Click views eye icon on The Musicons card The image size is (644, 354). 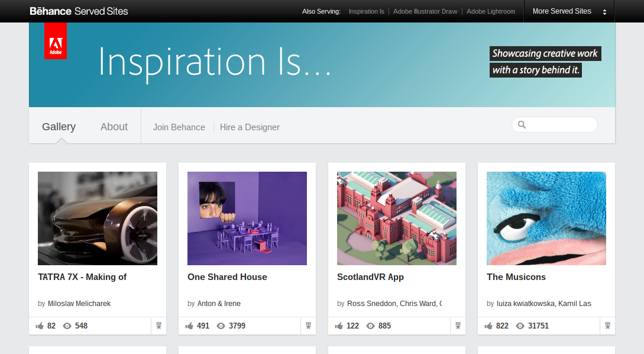(x=520, y=326)
